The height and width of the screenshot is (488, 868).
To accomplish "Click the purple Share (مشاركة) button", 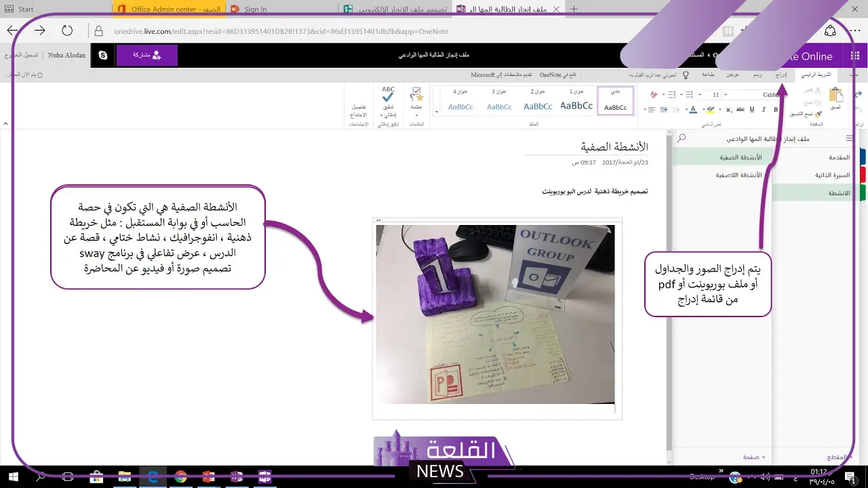I will (147, 56).
